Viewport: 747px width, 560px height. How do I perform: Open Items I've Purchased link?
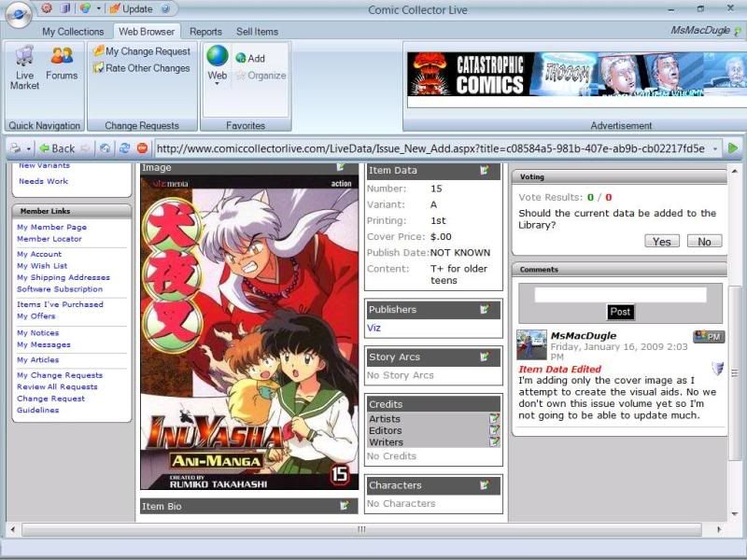60,304
